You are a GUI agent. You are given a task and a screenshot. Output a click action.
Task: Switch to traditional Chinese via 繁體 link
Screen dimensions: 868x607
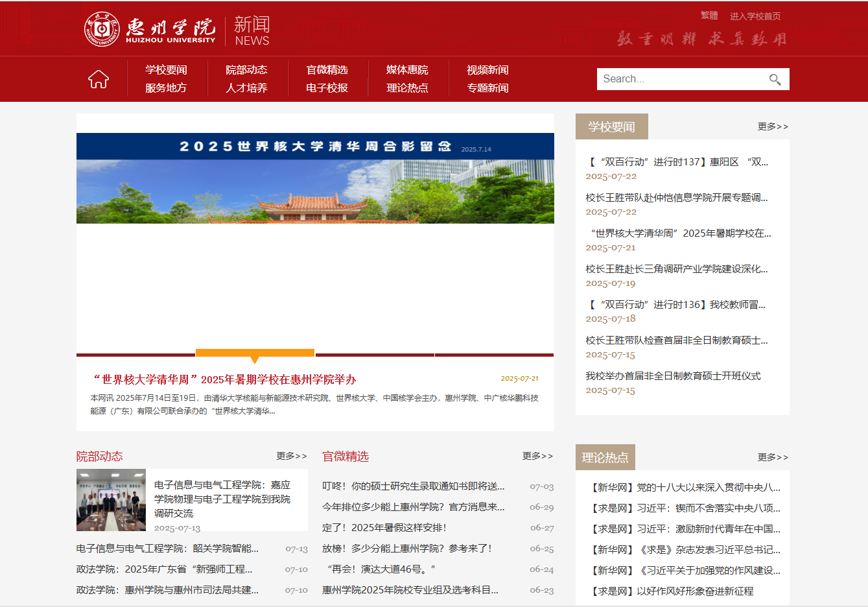tap(709, 16)
